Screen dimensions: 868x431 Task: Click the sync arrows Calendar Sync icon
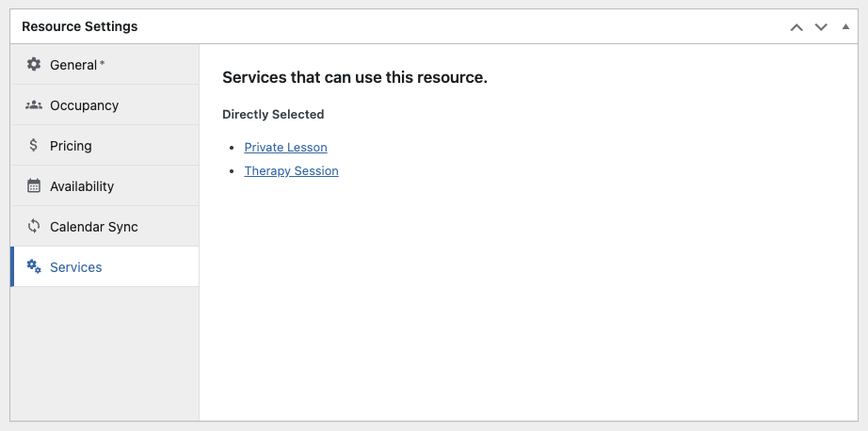34,227
